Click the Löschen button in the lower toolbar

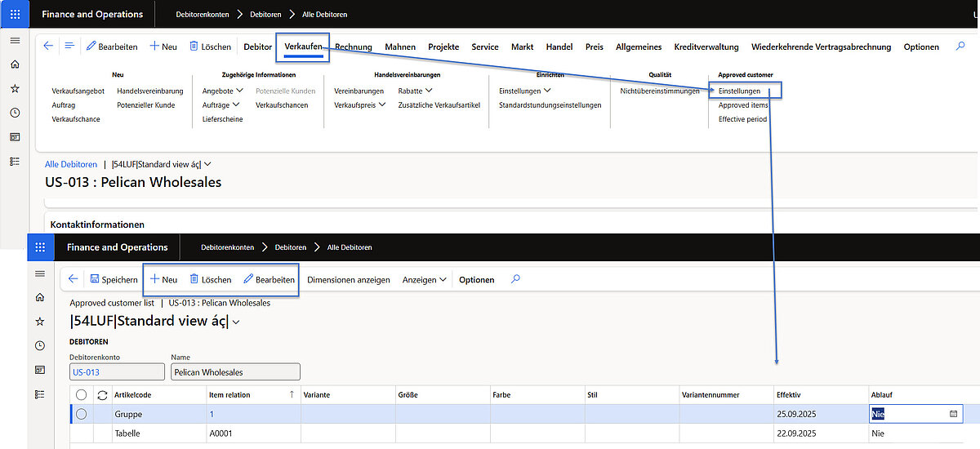211,279
